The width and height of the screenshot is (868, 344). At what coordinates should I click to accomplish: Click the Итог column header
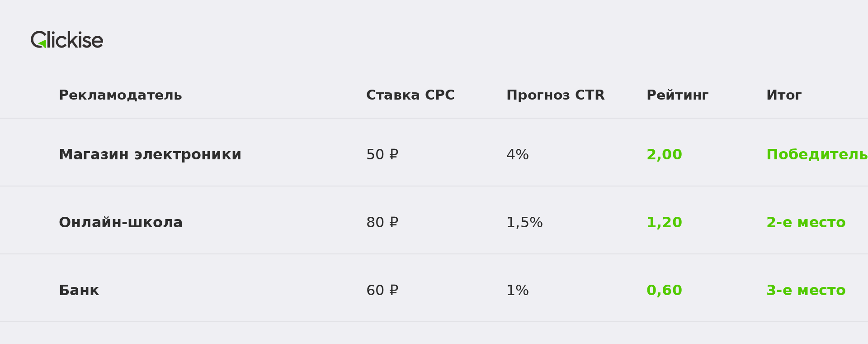[x=784, y=96]
